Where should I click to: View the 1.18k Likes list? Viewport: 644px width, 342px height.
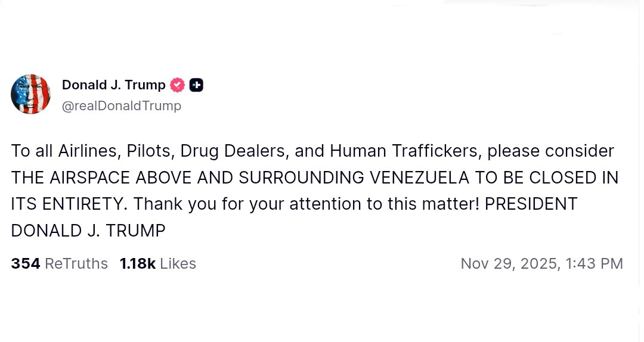[x=157, y=263]
